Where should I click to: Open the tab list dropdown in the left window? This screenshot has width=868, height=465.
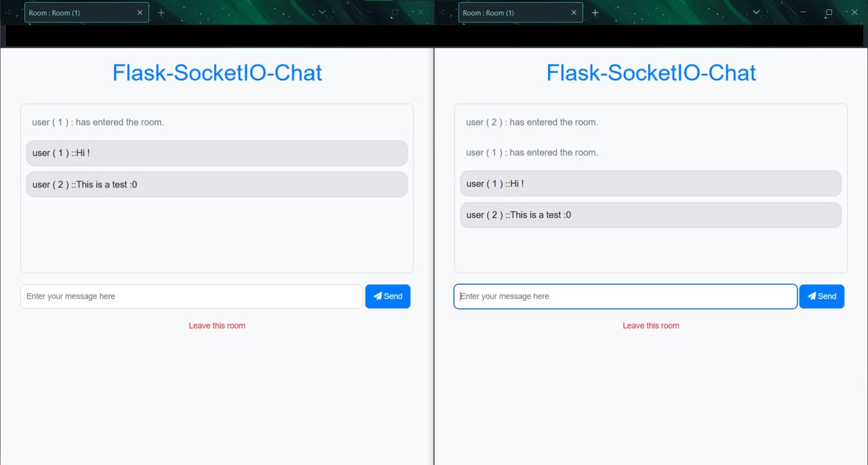[321, 12]
